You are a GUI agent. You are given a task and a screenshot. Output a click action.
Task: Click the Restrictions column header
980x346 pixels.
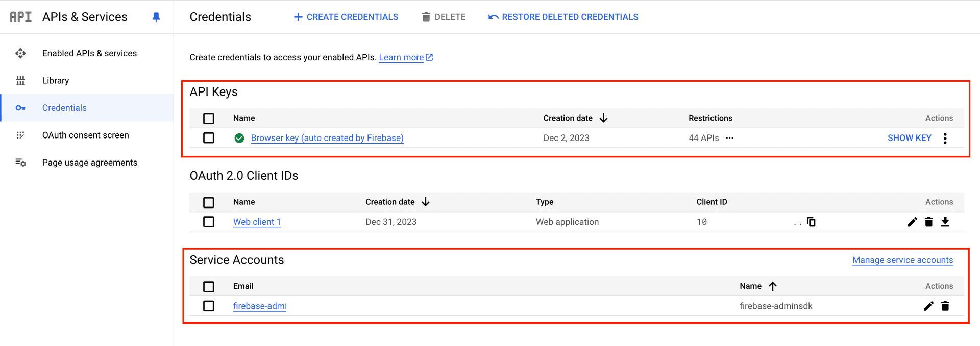[710, 118]
